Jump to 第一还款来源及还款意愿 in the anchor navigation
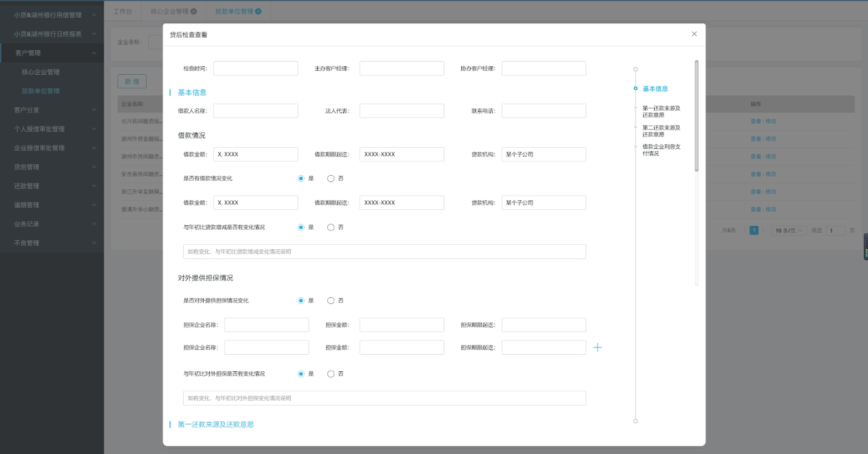The image size is (868, 454). coord(661,112)
